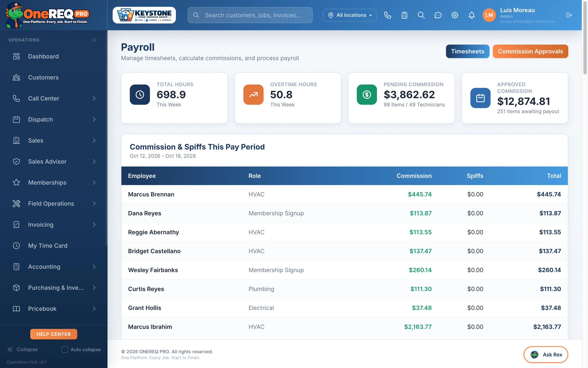Click the Accounting menu item
This screenshot has height=368, width=588.
click(x=54, y=267)
